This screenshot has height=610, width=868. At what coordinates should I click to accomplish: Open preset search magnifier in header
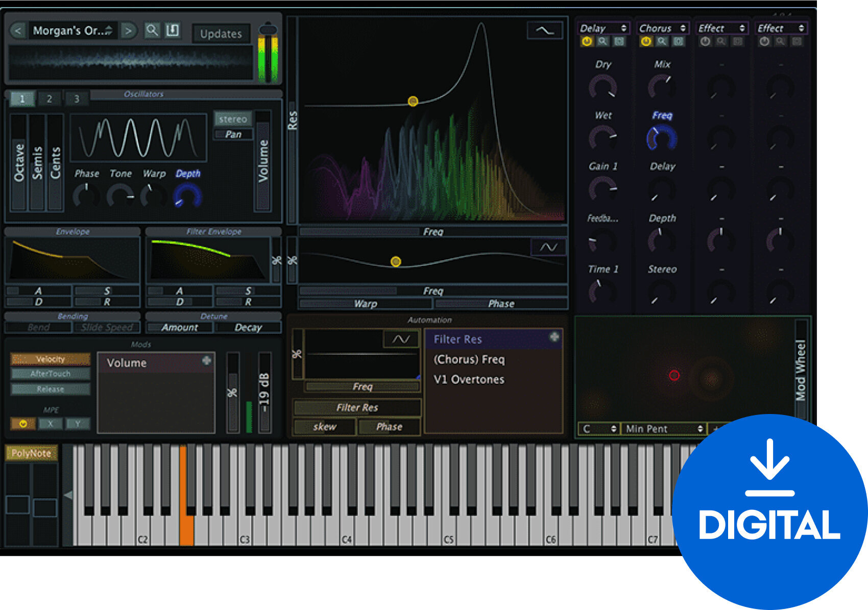click(152, 31)
